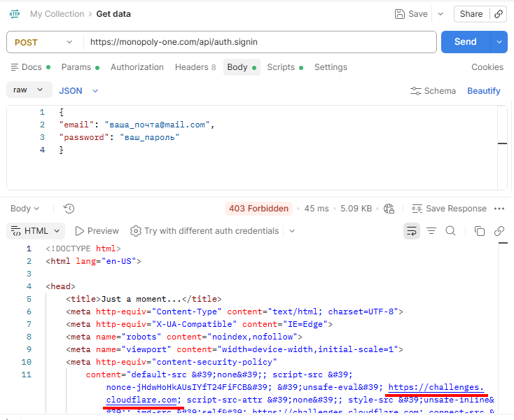The height and width of the screenshot is (420, 514).
Task: Click the auth credentials gear icon
Action: (135, 231)
